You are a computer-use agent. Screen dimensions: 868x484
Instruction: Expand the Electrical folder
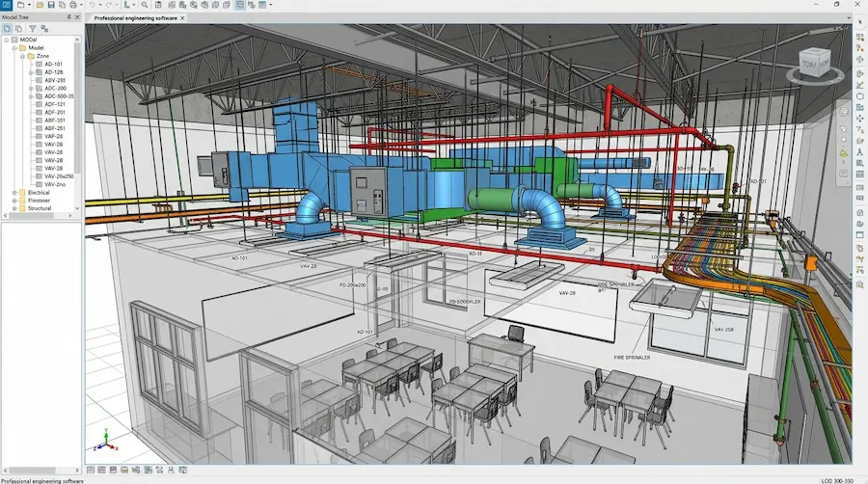tap(14, 193)
